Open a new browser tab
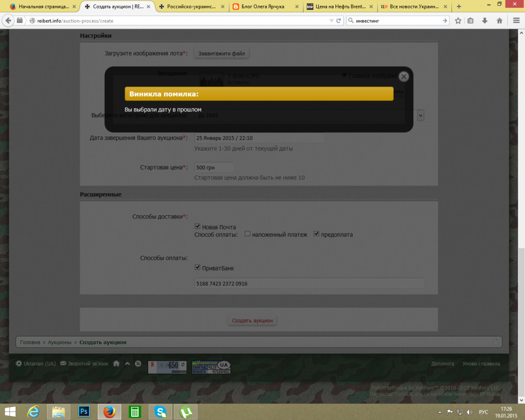 coord(459,6)
